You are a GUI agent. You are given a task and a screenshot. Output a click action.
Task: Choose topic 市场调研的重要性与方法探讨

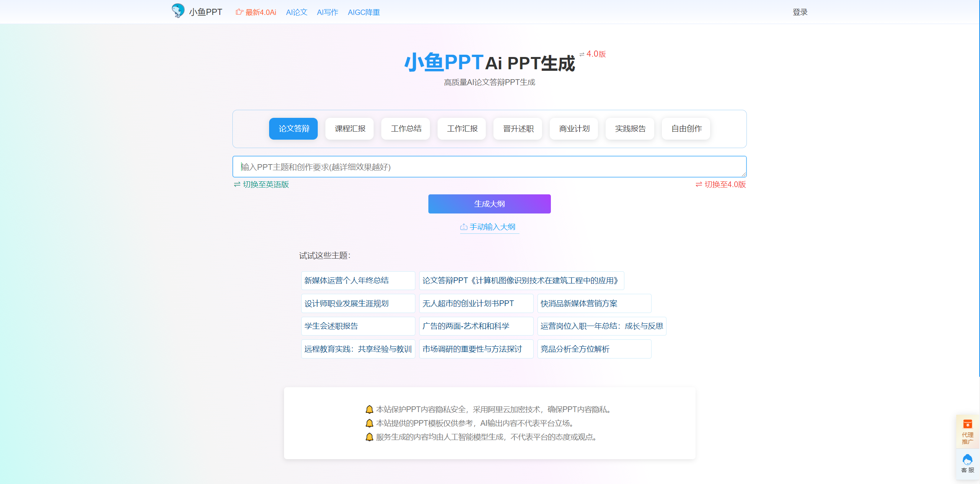coord(476,349)
